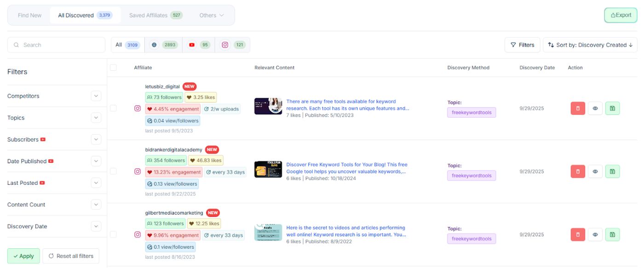Save the bidrankerdigitalacademy affiliate with green icon
644x268 pixels.
coord(612,171)
